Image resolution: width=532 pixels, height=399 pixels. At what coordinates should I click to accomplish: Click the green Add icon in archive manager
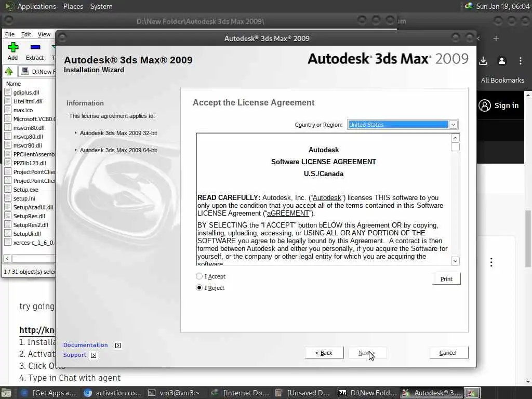pyautogui.click(x=13, y=47)
